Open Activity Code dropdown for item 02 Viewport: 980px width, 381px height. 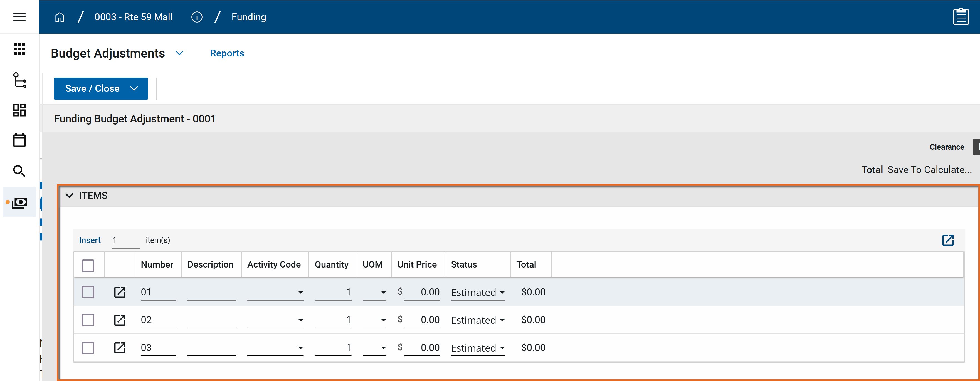pyautogui.click(x=275, y=320)
